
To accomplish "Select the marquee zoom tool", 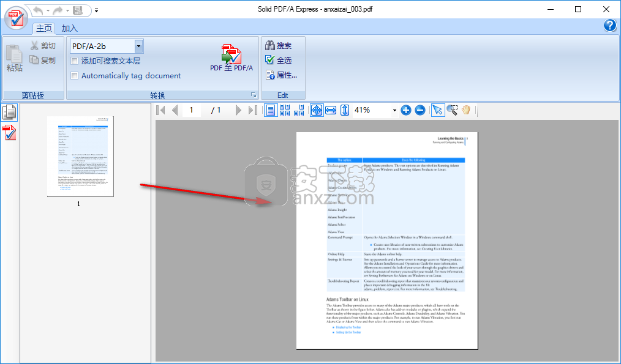I will point(452,110).
